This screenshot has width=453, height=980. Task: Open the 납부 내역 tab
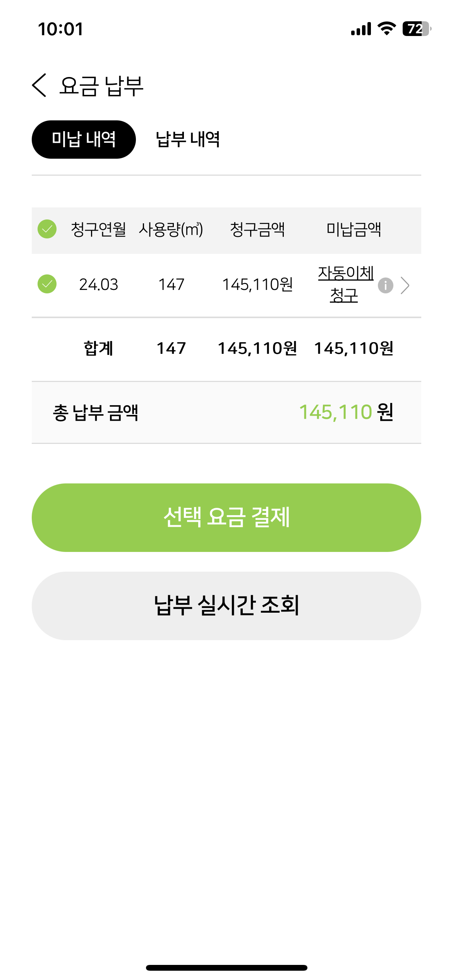tap(188, 139)
